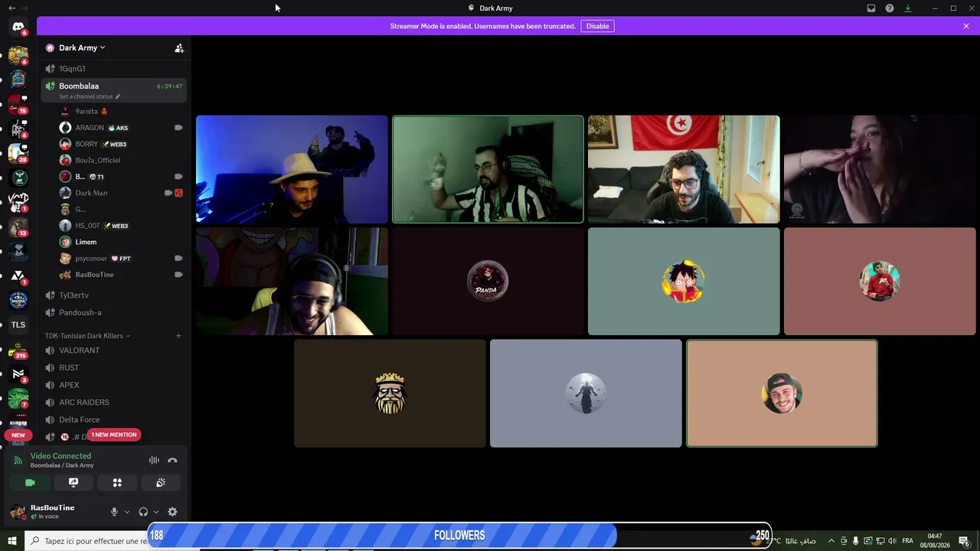This screenshot has height=551, width=980.
Task: Open microphone input options arrow
Action: (127, 512)
